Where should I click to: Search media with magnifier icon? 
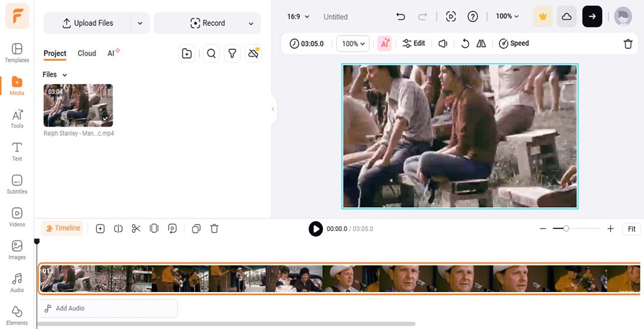(x=211, y=54)
